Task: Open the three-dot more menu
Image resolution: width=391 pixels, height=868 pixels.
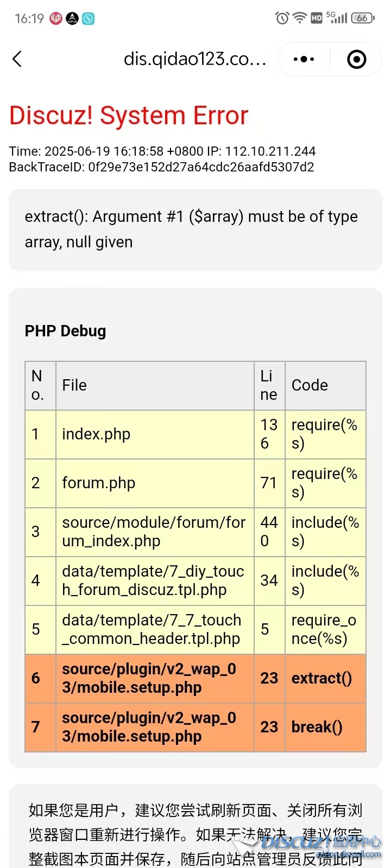Action: click(x=304, y=59)
